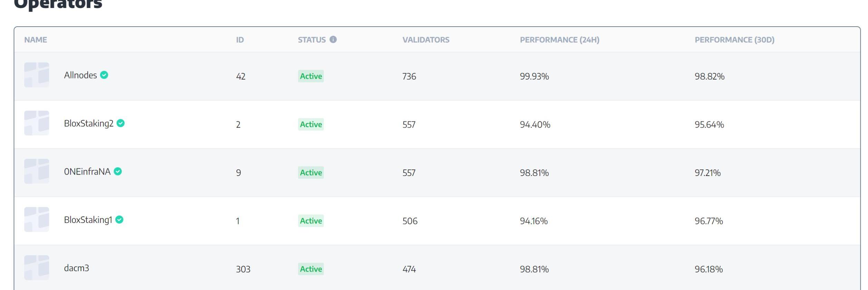
Task: Click the Active status badge for dacm3
Action: [x=311, y=269]
